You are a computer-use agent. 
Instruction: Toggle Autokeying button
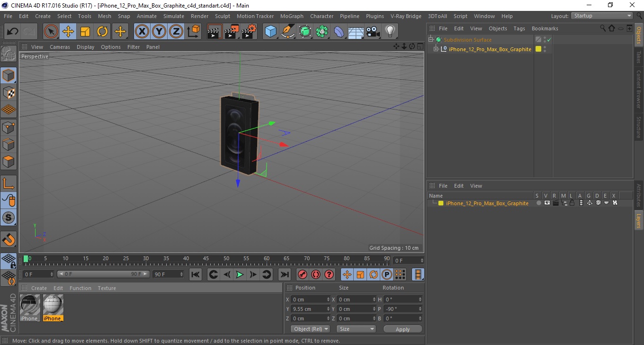(315, 274)
